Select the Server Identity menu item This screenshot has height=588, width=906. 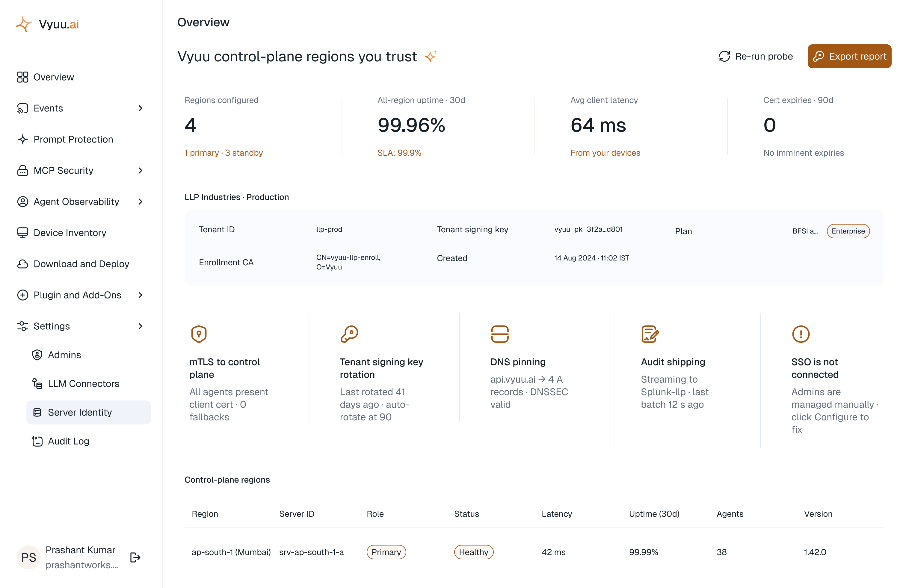pos(89,413)
